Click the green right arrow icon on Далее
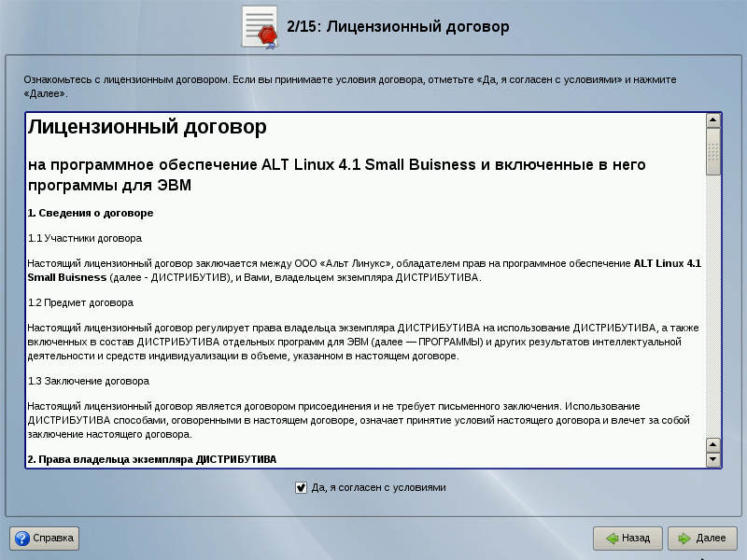The height and width of the screenshot is (560, 747). 684,539
